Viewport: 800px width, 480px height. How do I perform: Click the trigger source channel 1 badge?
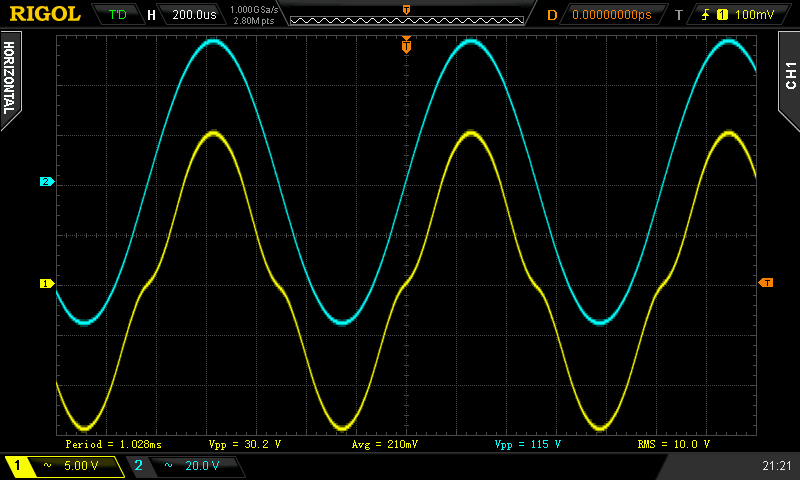point(722,15)
